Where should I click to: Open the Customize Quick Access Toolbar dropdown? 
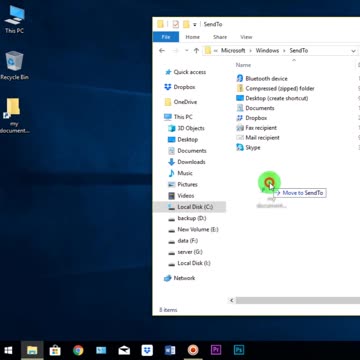tap(195, 25)
